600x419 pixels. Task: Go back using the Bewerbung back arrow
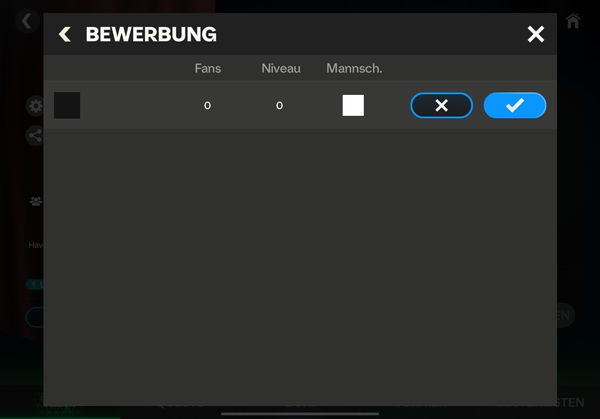click(65, 34)
